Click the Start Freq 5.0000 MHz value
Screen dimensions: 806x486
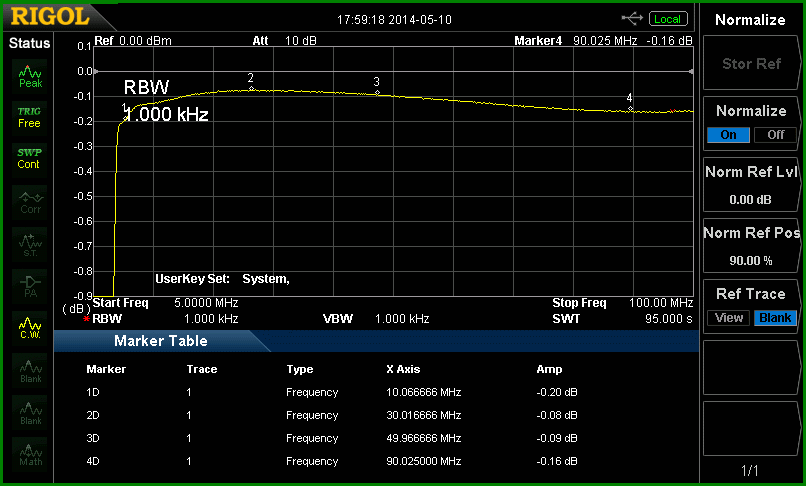[206, 303]
